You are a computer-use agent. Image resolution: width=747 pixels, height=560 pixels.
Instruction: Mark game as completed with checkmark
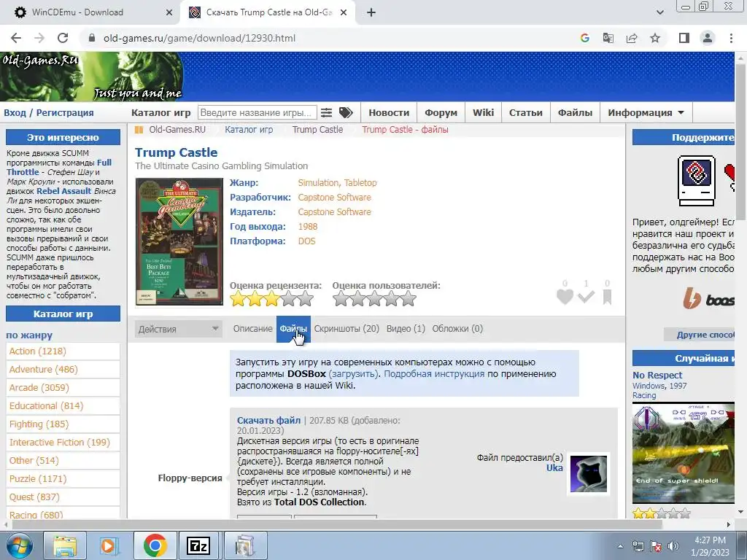click(586, 297)
